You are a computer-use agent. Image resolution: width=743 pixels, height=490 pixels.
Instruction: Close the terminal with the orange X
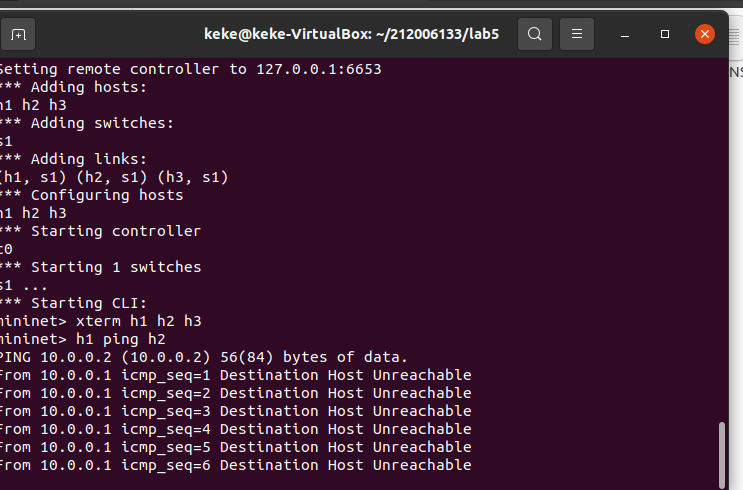click(x=704, y=34)
